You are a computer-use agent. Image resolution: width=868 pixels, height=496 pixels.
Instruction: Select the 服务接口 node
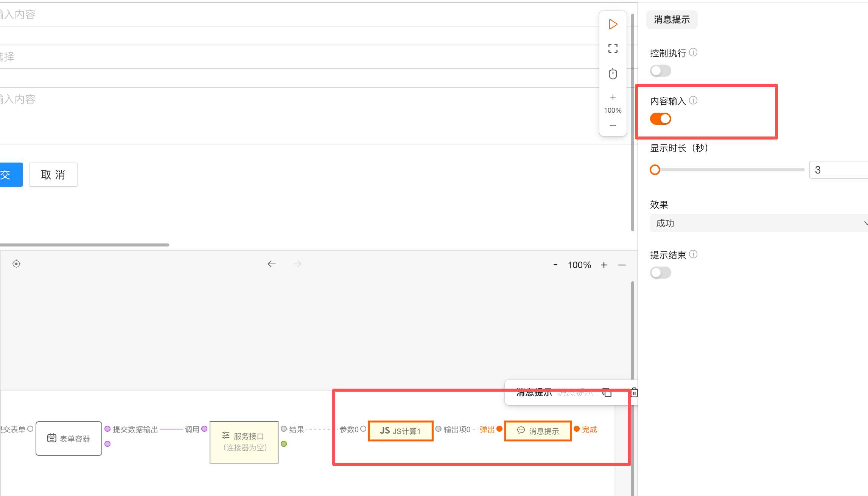[244, 442]
